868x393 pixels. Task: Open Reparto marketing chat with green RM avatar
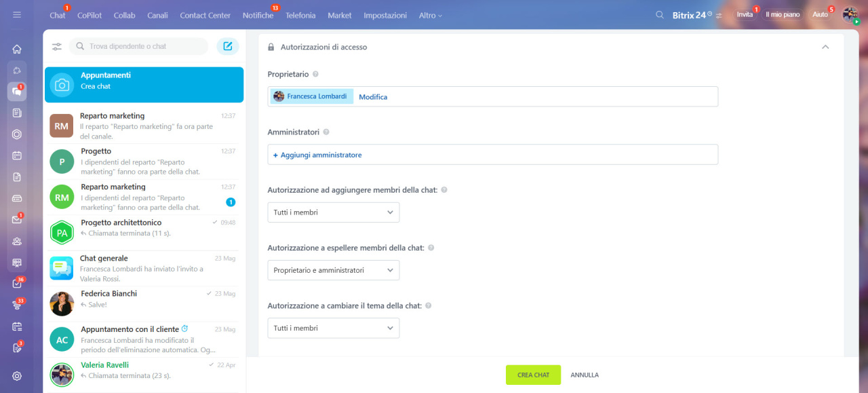(144, 197)
